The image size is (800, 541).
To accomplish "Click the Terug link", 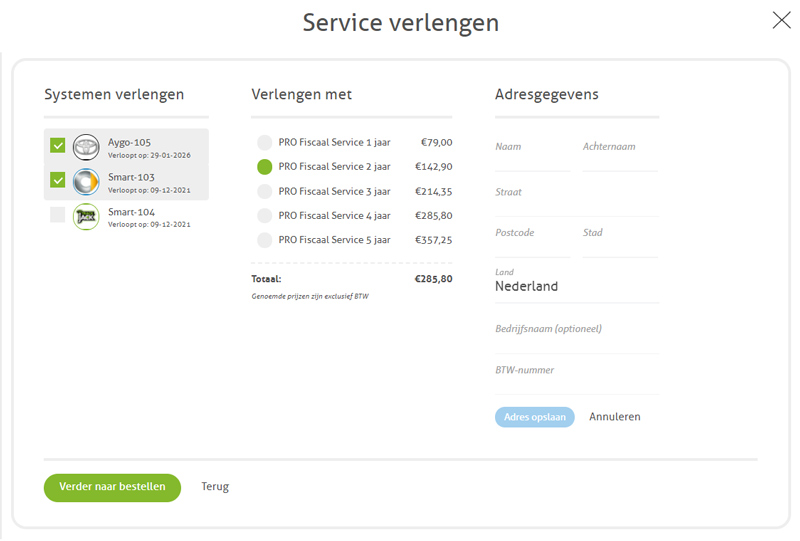I will pyautogui.click(x=215, y=487).
